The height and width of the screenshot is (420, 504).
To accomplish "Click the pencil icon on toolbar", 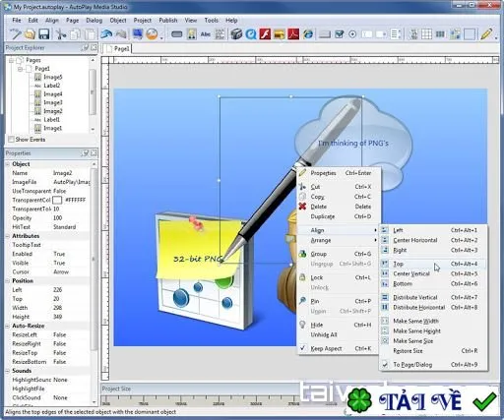I will (x=486, y=34).
